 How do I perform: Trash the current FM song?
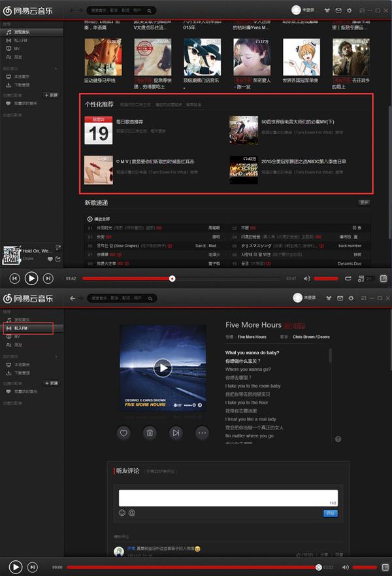coord(150,433)
